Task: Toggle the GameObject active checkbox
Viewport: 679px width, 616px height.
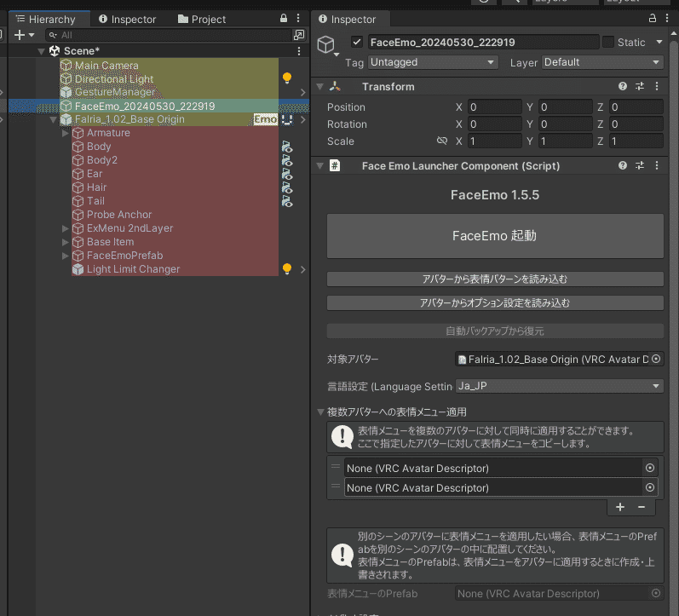Action: (x=357, y=42)
